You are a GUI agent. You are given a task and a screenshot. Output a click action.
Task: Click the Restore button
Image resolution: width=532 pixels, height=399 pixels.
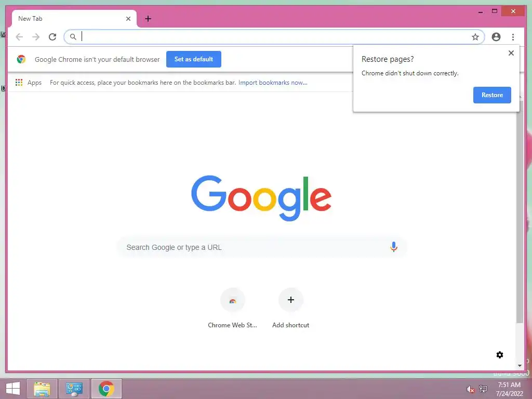pos(492,95)
